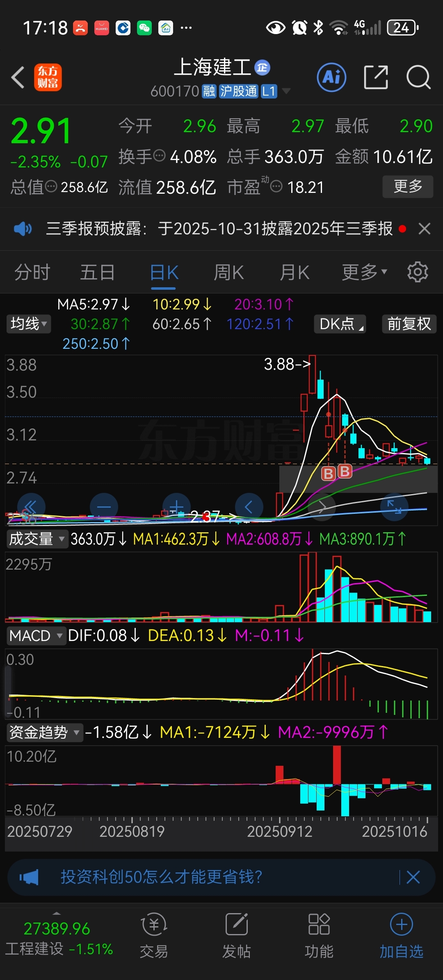Open 发帖 post icon
Screen dimensions: 443x980
coord(237,936)
